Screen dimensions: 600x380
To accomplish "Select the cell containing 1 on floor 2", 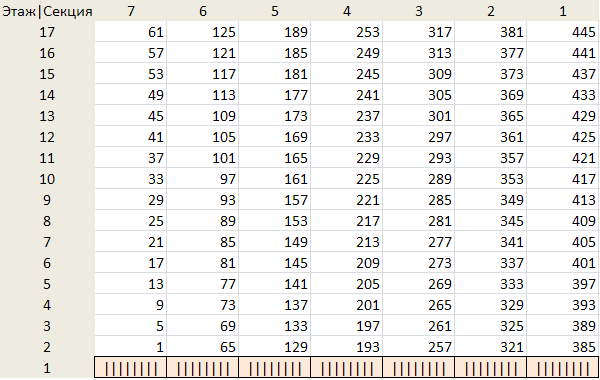I will 130,347.
